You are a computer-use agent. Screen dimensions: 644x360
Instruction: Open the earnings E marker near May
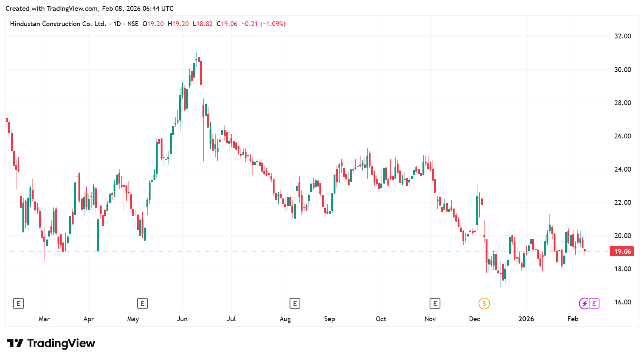point(142,304)
